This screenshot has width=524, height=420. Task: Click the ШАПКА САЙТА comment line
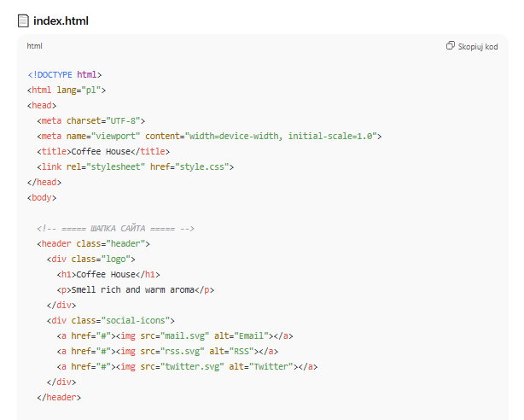pyautogui.click(x=116, y=228)
